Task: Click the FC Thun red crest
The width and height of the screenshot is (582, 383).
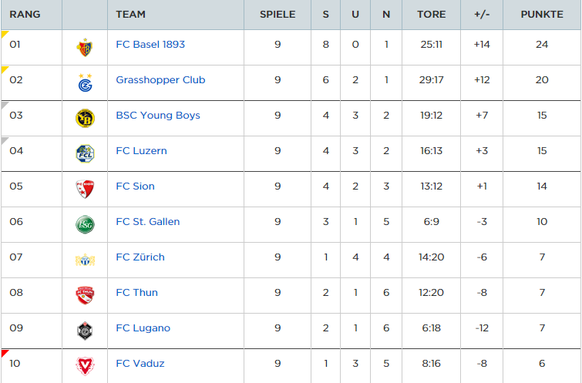Action: (85, 295)
